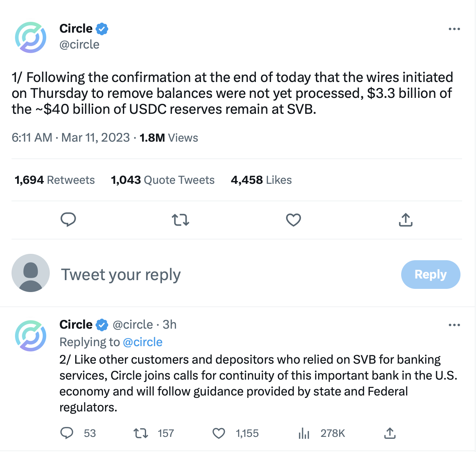
Task: Like the 2/ reply tweet
Action: click(x=218, y=433)
